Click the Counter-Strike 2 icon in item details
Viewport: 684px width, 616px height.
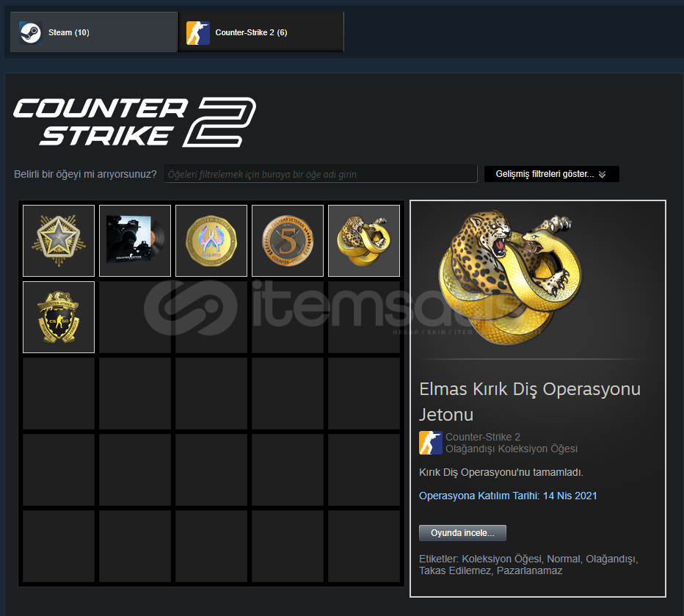[431, 443]
